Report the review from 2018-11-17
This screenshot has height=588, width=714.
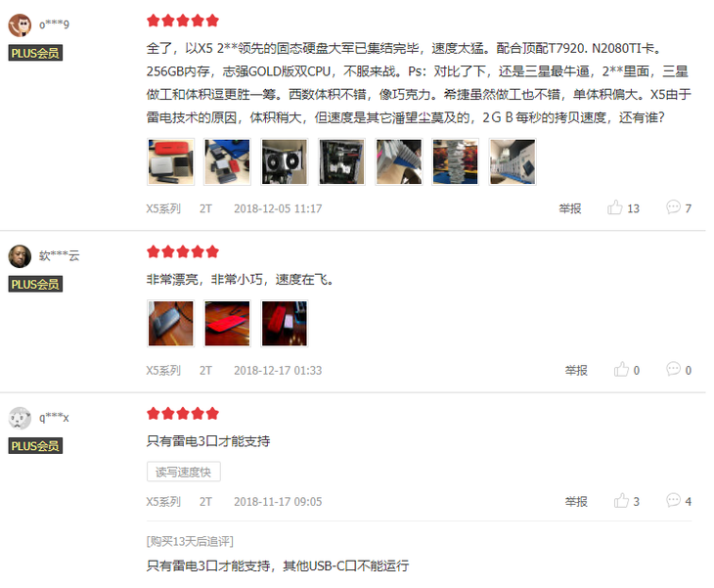click(576, 502)
